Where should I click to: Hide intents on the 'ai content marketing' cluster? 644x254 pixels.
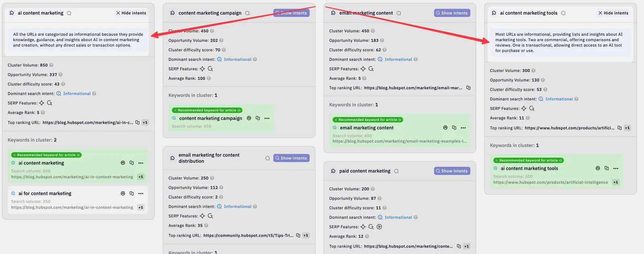[x=131, y=13]
